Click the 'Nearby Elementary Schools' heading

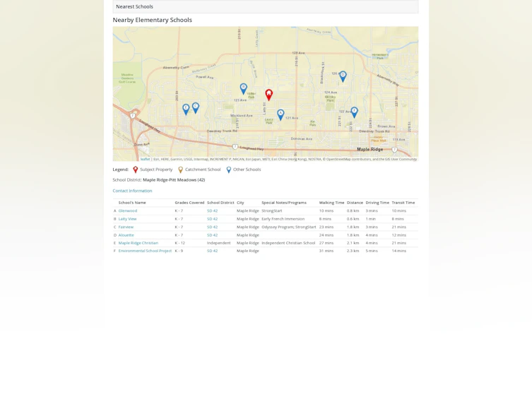coord(153,20)
